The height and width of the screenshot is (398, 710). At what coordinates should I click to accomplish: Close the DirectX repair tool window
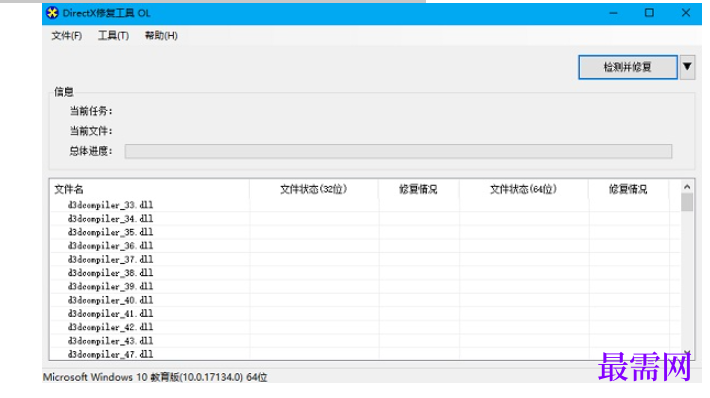pyautogui.click(x=686, y=13)
